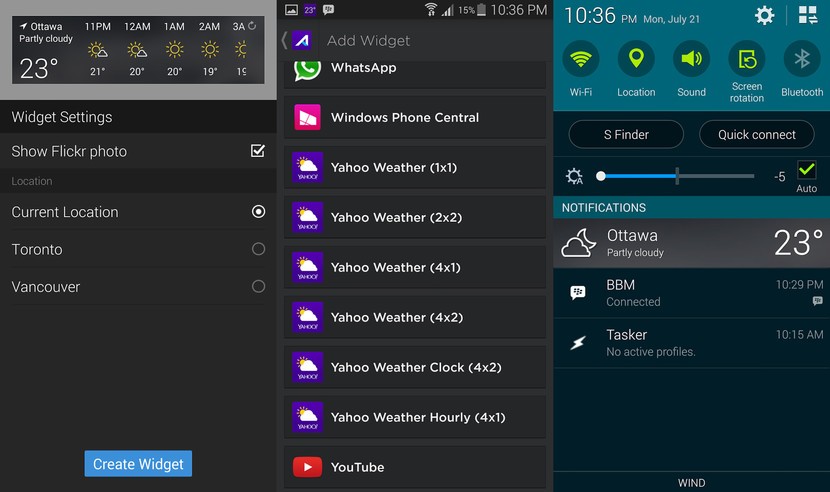Tap the partly cloudy moon icon

pos(579,243)
